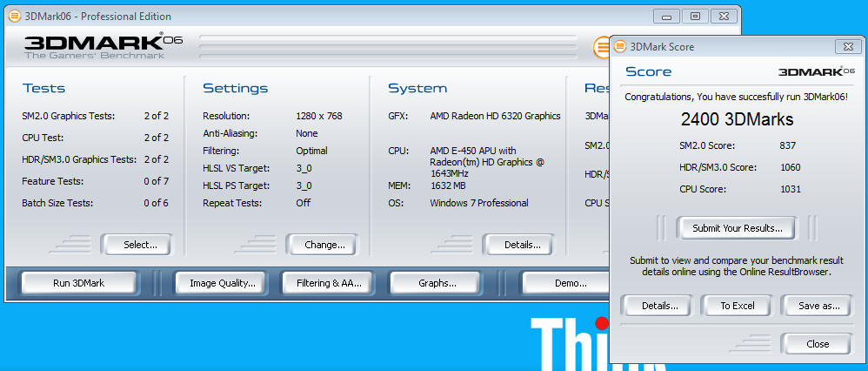
Task: Click the Feature Tests count "0 of 7"
Action: [156, 181]
